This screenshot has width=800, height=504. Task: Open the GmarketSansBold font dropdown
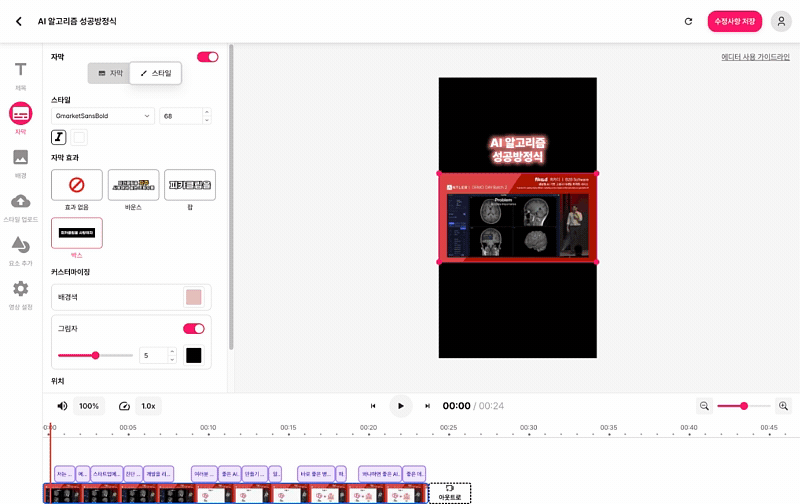103,116
